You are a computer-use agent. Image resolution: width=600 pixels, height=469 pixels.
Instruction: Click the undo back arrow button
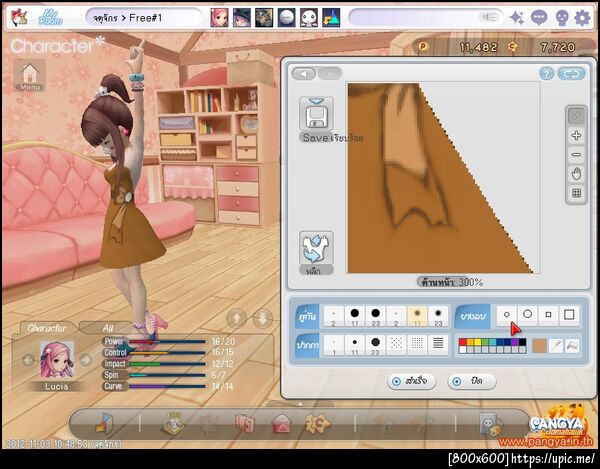coord(304,73)
